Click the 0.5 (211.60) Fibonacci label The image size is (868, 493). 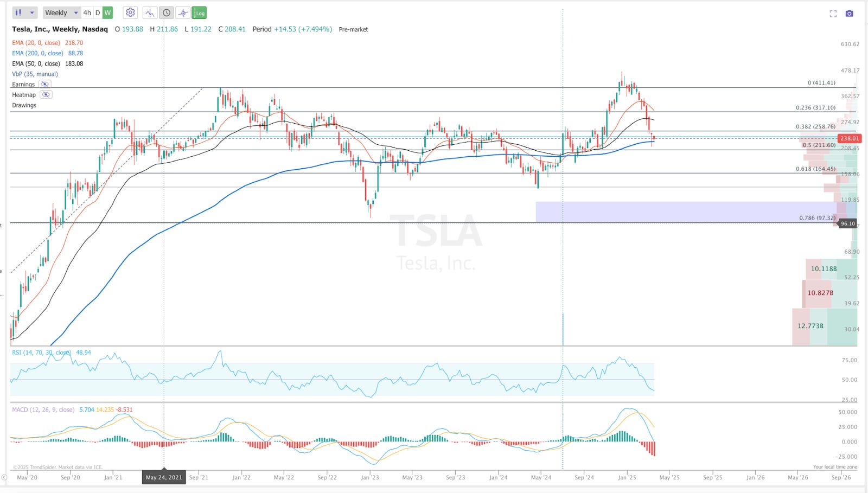(819, 145)
